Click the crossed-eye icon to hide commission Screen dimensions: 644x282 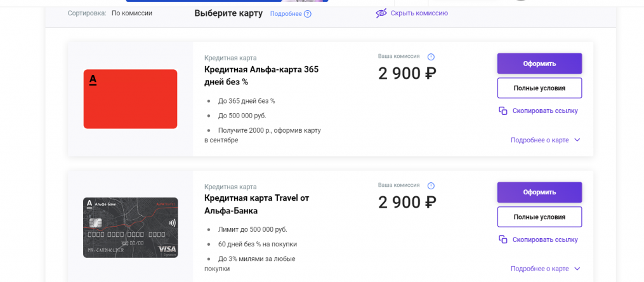[381, 13]
